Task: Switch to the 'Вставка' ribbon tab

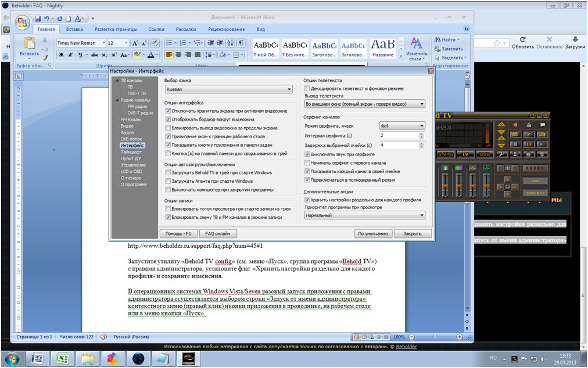Action: (x=74, y=29)
